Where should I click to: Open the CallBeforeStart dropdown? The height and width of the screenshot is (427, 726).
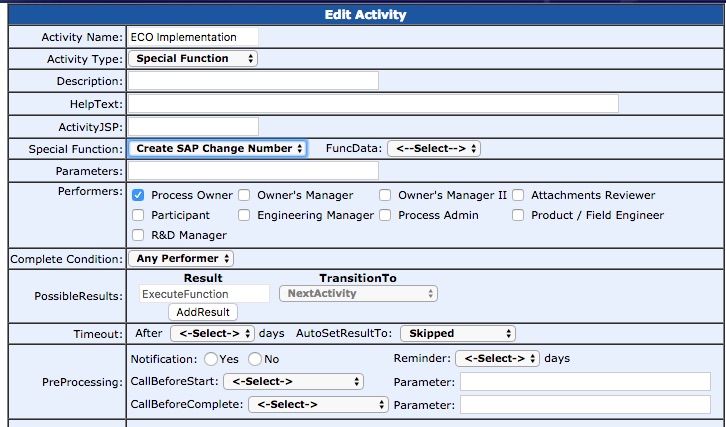click(x=294, y=382)
